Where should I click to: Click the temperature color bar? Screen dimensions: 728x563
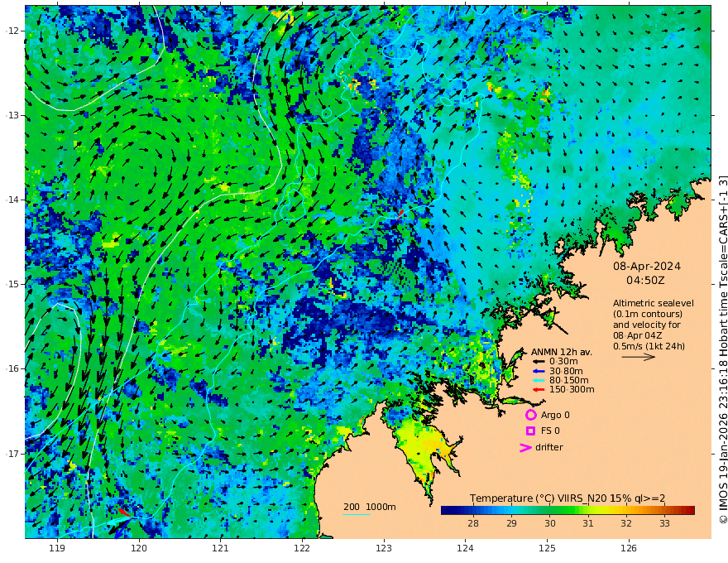coord(568,510)
